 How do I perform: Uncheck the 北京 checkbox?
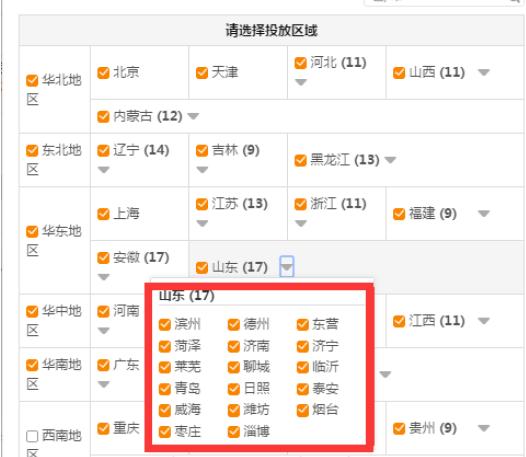point(103,73)
